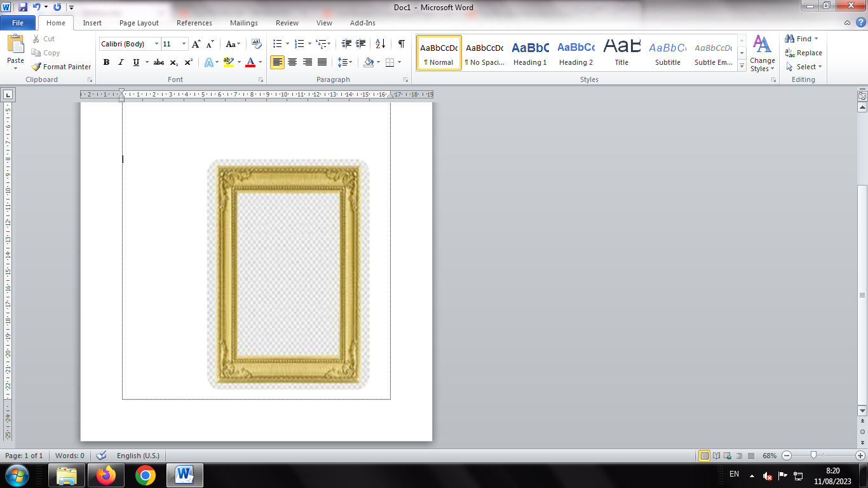Screen dimensions: 868x488
Task: Click the vertical scrollbar down arrow
Action: point(862,411)
